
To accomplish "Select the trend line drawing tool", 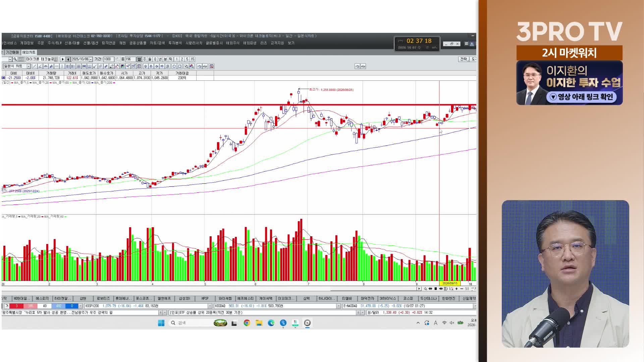I will pyautogui.click(x=35, y=66).
